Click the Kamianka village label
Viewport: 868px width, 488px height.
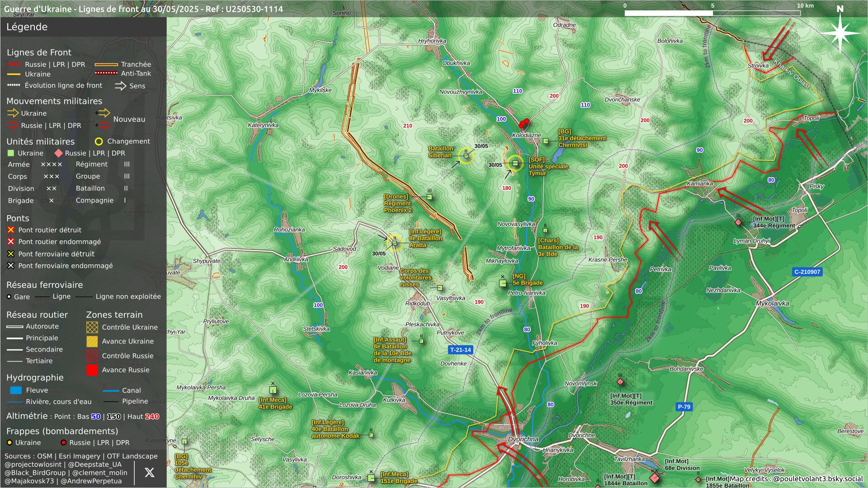(x=700, y=183)
